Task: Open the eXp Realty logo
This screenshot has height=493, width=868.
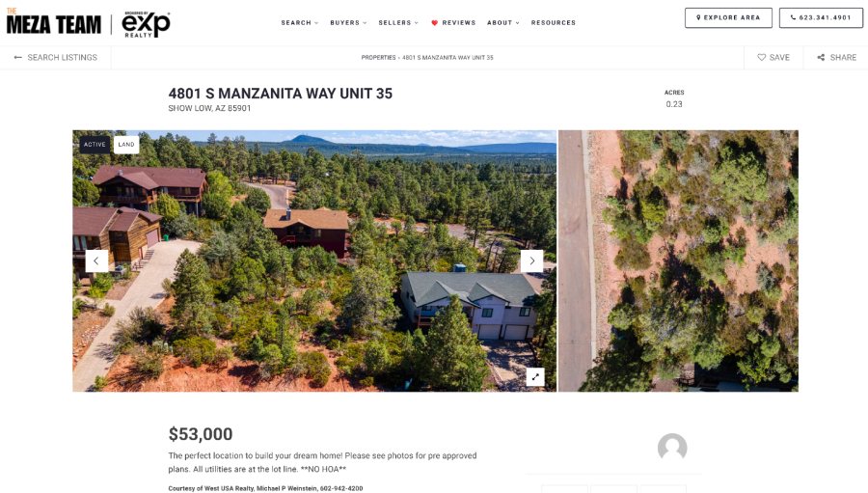Action: [147, 24]
